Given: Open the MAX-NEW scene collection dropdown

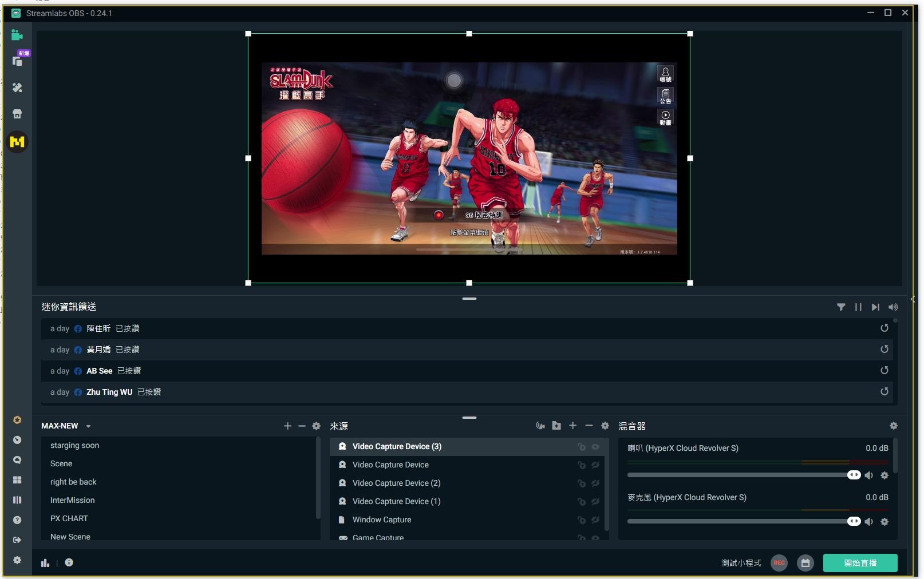Looking at the screenshot, I should click(66, 426).
